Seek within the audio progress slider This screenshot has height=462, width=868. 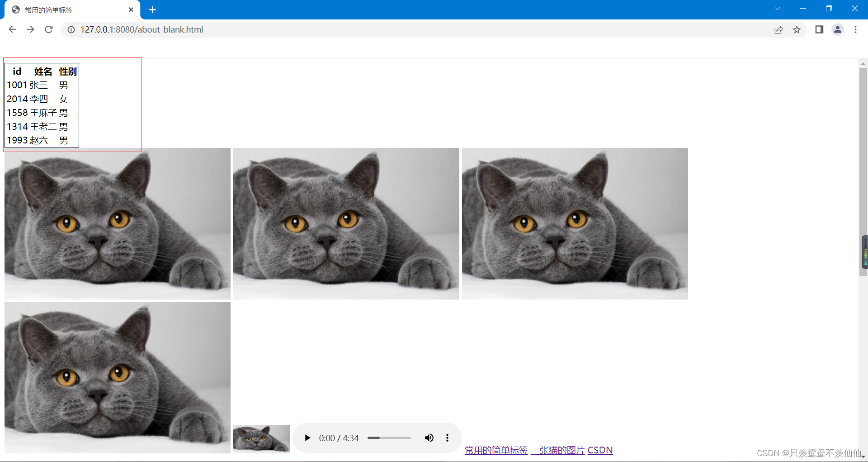389,438
